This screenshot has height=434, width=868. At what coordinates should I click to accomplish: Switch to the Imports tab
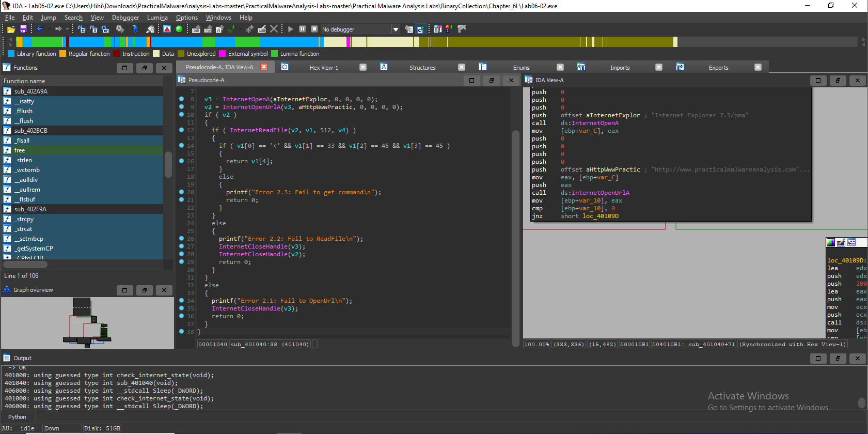click(x=620, y=68)
